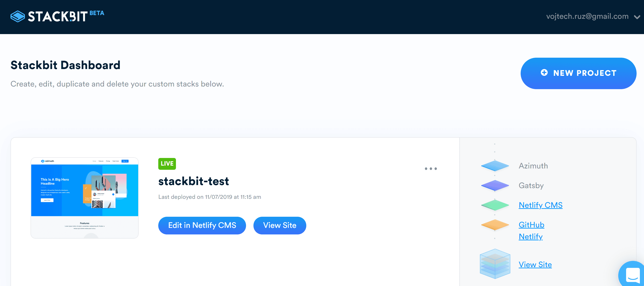Click the stacked cube icon beside View Site

click(495, 264)
